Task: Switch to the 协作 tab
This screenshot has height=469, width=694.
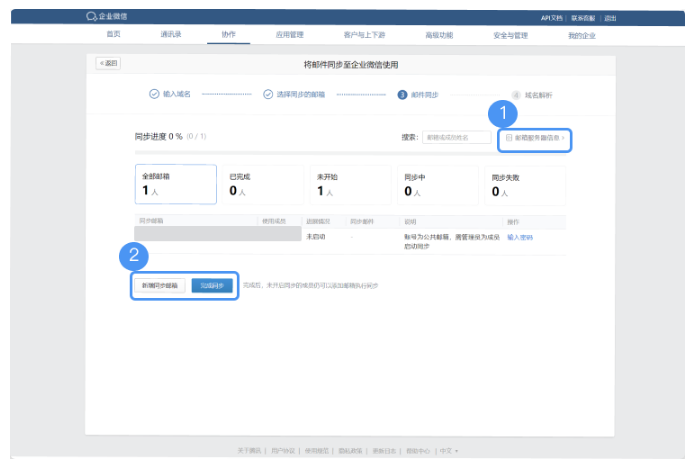Action: (x=228, y=35)
